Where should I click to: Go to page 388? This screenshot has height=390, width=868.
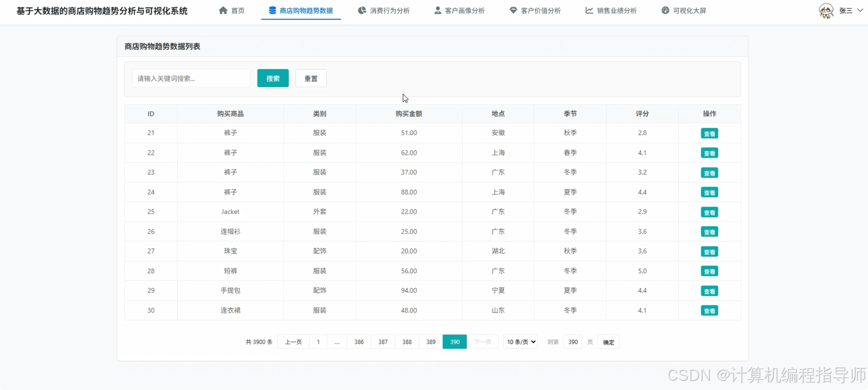click(x=407, y=342)
